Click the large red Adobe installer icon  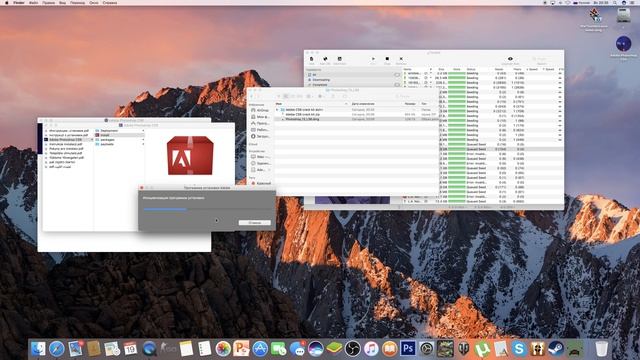click(x=190, y=155)
